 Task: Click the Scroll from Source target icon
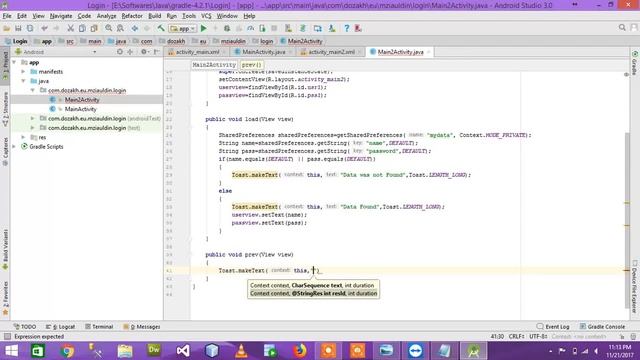(120, 52)
